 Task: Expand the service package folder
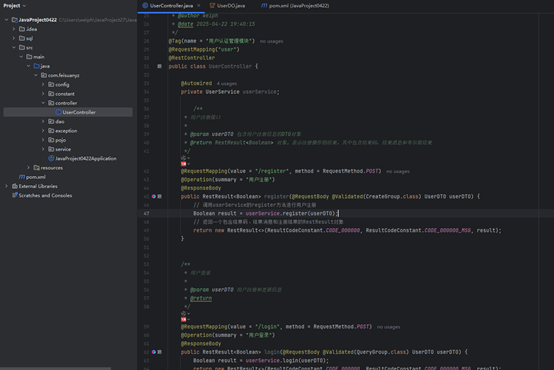[43, 149]
